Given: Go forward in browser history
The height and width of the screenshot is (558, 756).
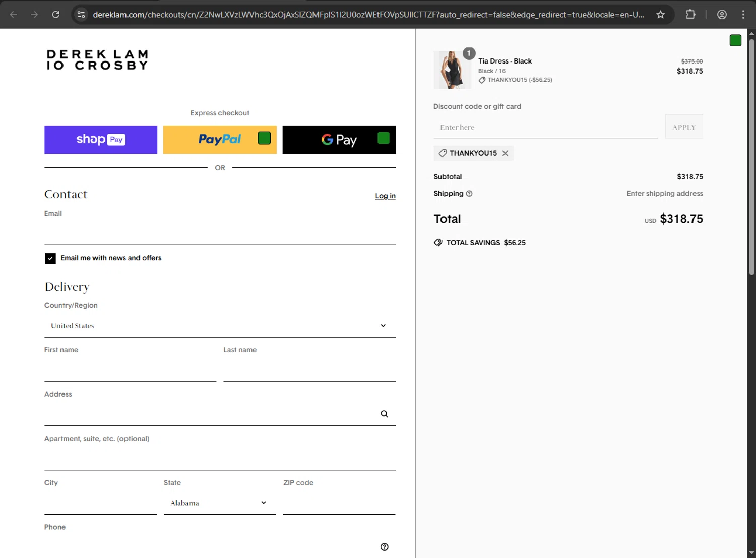Looking at the screenshot, I should [x=34, y=14].
